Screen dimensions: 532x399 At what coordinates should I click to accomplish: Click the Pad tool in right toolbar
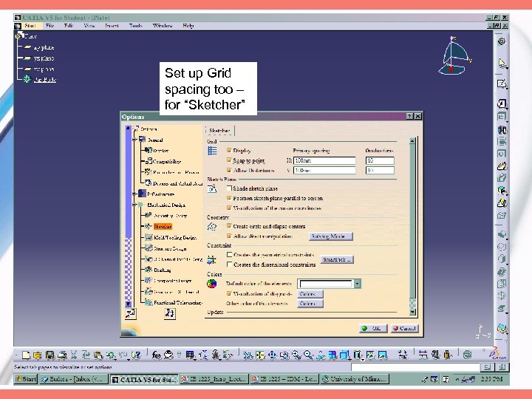(x=502, y=103)
